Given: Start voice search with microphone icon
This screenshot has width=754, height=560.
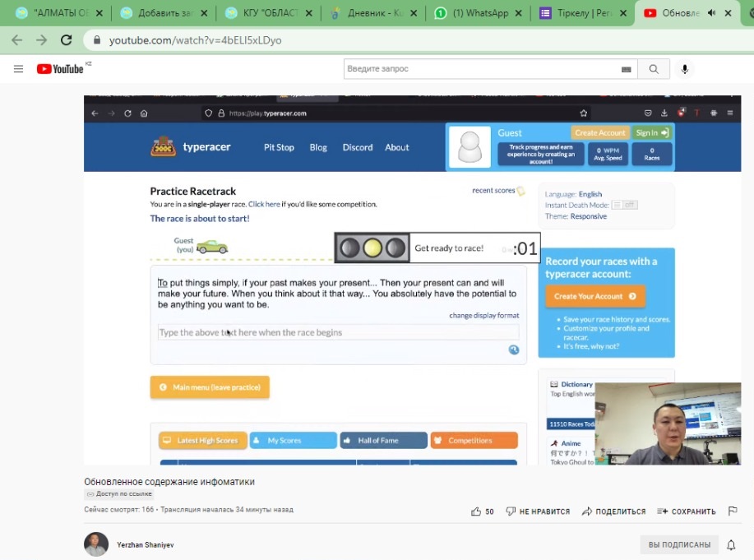Looking at the screenshot, I should [x=685, y=69].
